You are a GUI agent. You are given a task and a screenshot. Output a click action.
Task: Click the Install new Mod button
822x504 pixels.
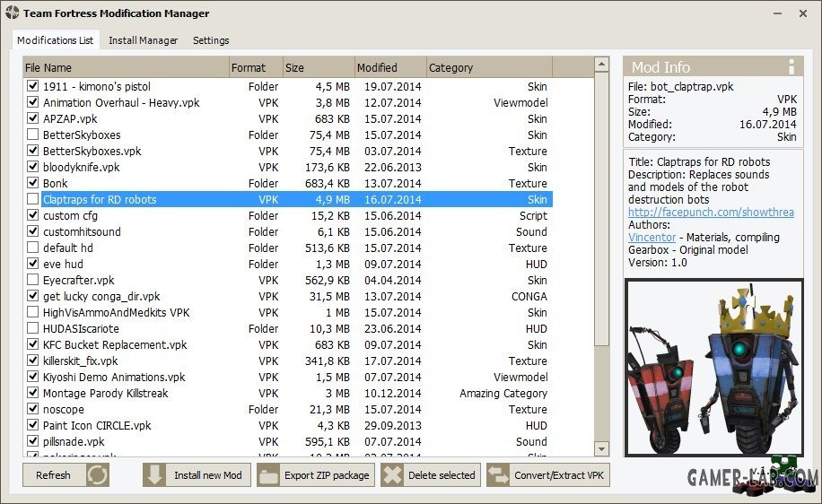197,475
